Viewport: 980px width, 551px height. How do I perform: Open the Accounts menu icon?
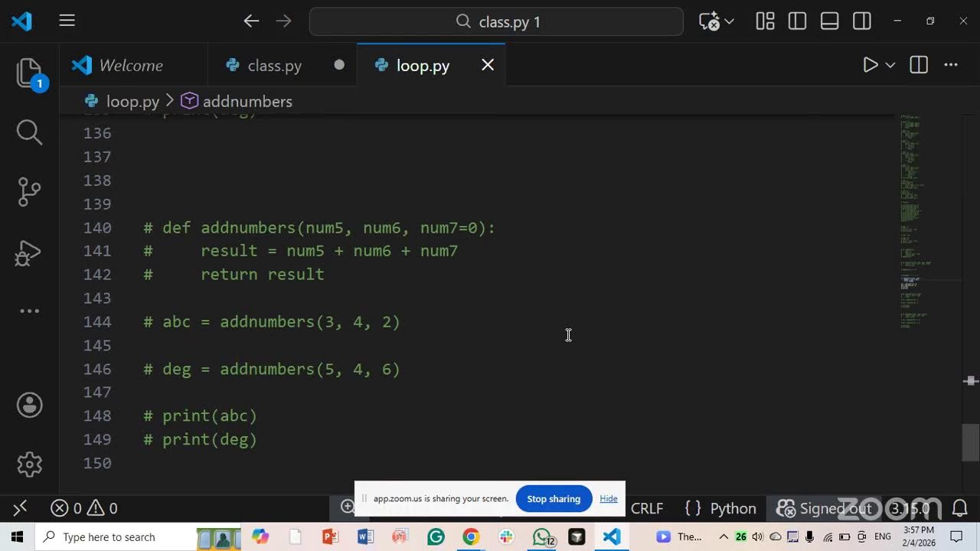coord(29,405)
